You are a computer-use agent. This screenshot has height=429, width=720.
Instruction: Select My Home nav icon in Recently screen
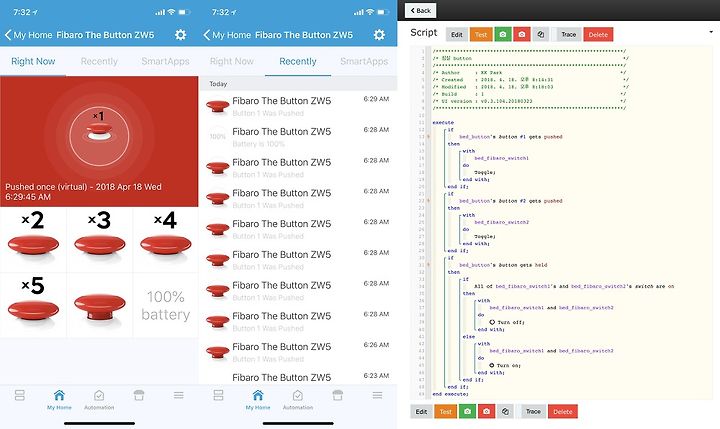tap(258, 399)
